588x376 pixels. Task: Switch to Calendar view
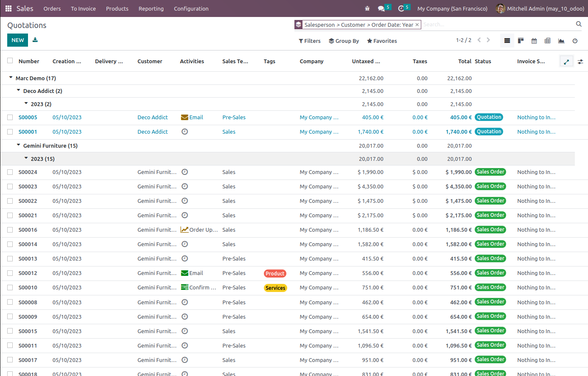click(534, 41)
